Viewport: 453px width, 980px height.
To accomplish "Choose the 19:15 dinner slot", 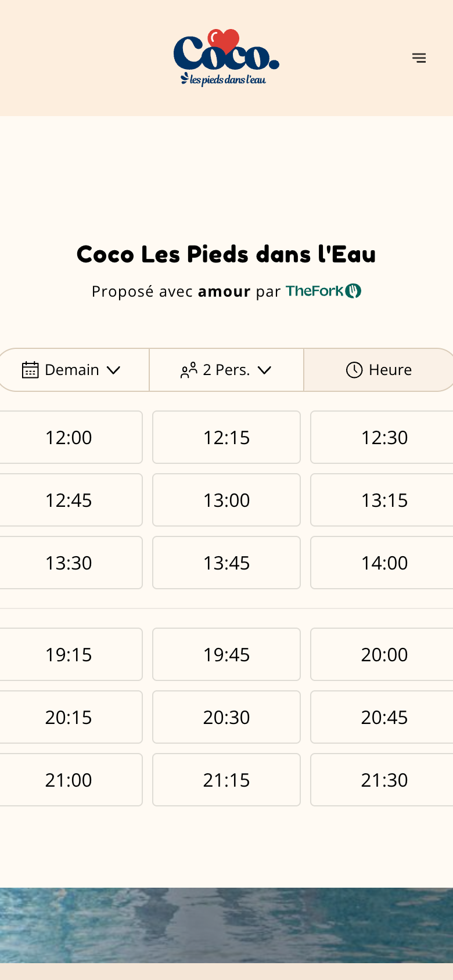I will (69, 654).
